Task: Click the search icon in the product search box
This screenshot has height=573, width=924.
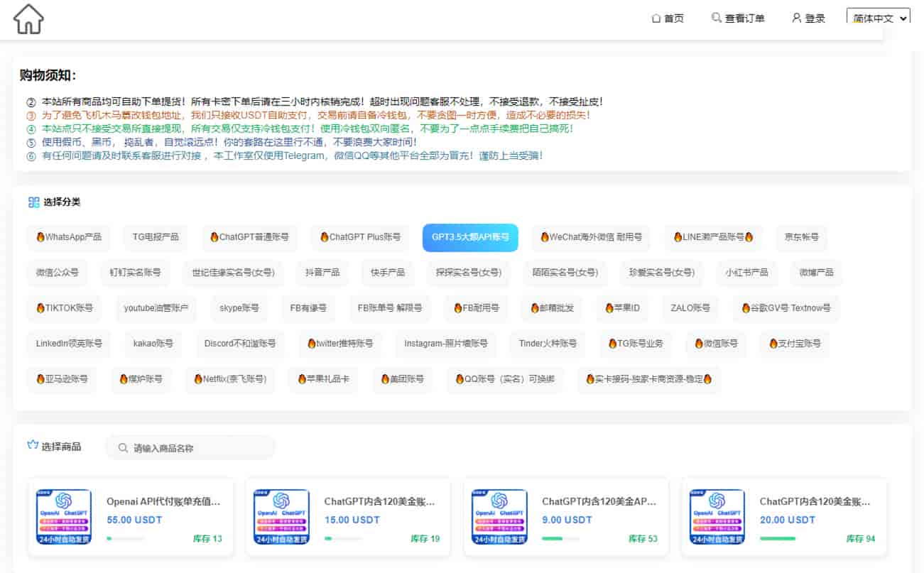Action: (x=124, y=448)
